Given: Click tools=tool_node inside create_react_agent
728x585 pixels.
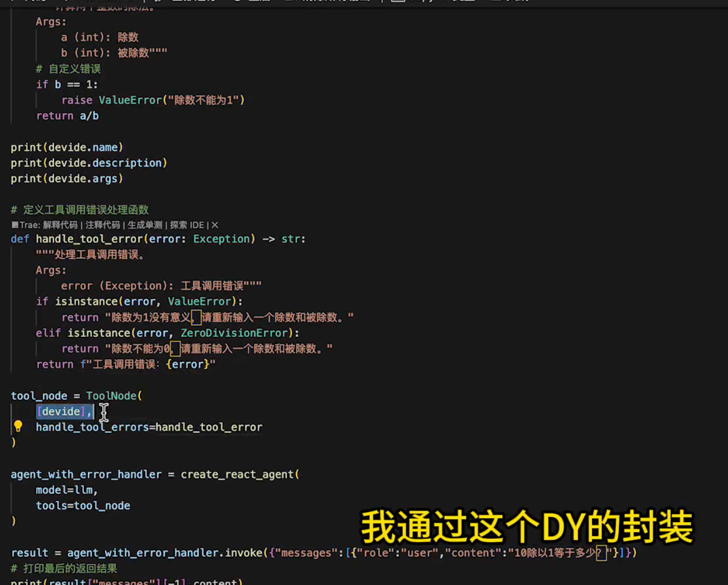Looking at the screenshot, I should point(83,505).
